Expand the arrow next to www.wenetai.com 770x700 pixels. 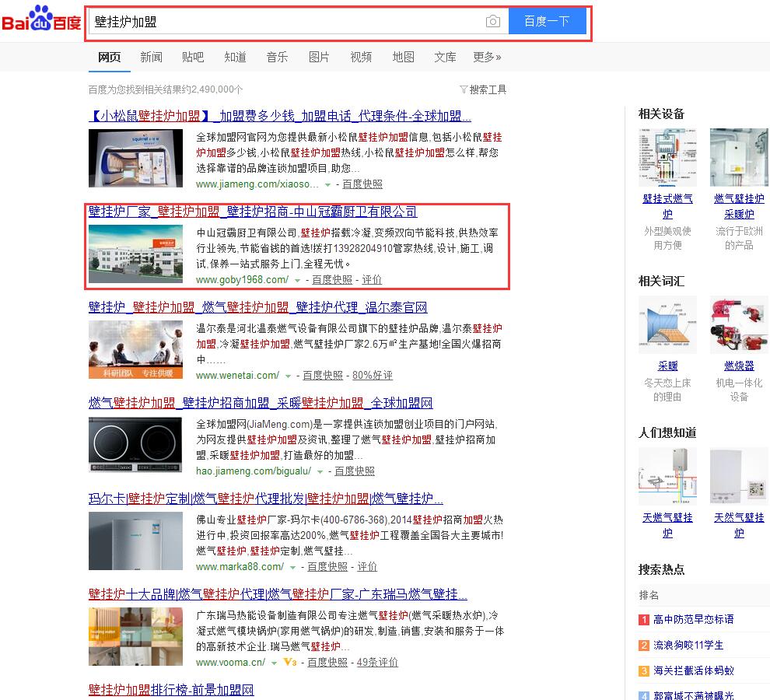288,376
